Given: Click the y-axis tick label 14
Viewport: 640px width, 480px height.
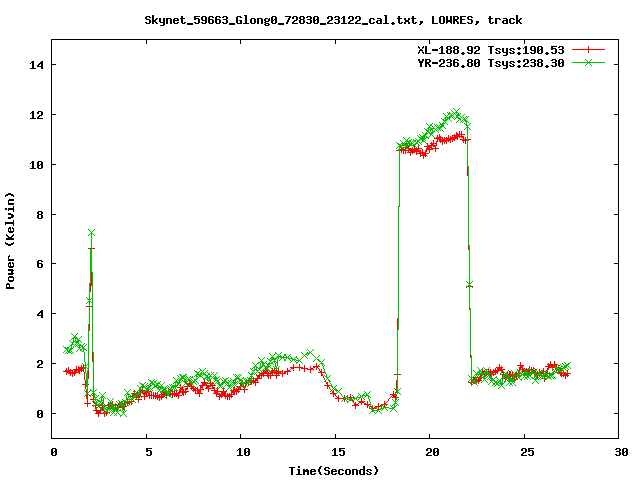Looking at the screenshot, I should (37, 65).
